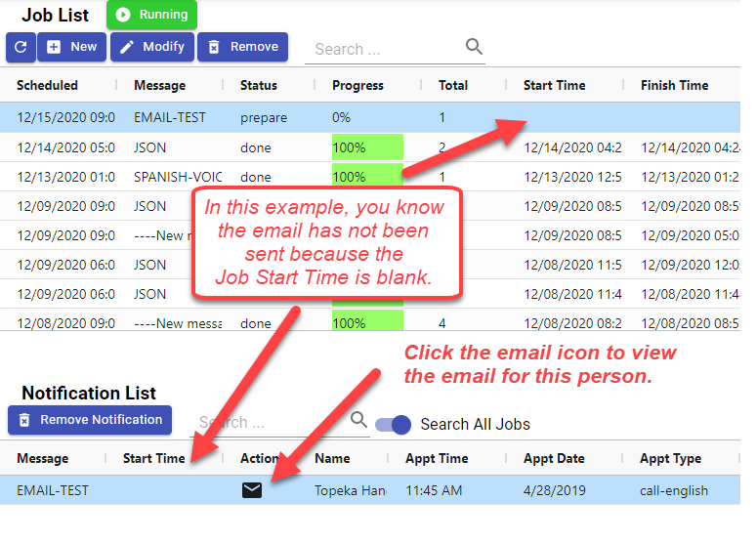756x543 pixels.
Task: Select the SPANISH-VOIC job row
Action: [177, 177]
